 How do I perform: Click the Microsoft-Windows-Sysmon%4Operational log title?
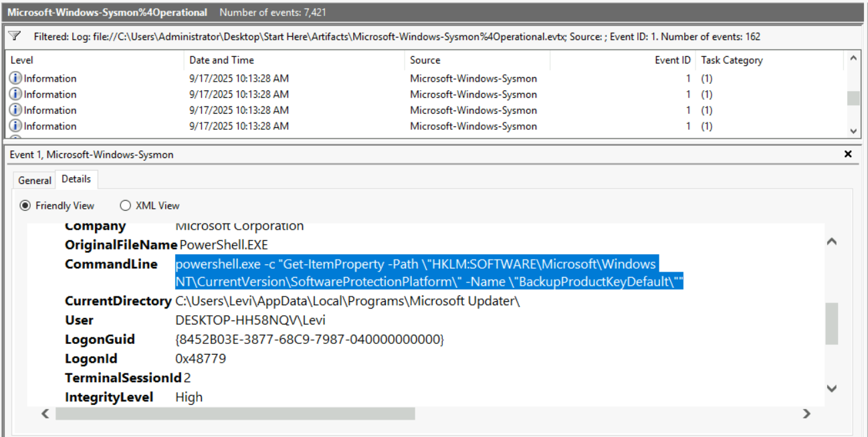[107, 12]
